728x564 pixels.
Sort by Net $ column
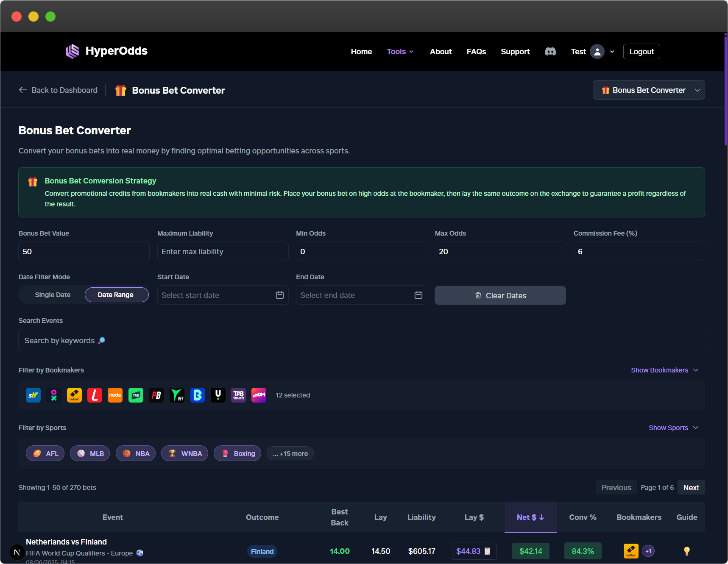pos(530,517)
